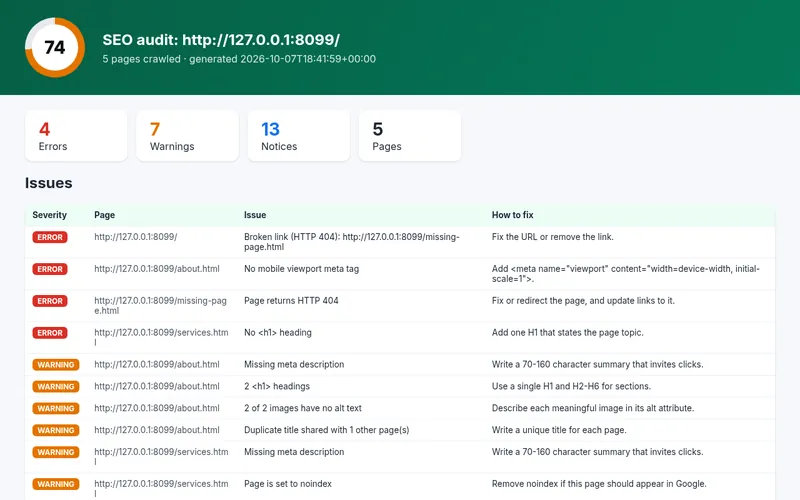
Task: Click WARNING badge in the about.html Missing meta description row
Action: click(x=56, y=365)
